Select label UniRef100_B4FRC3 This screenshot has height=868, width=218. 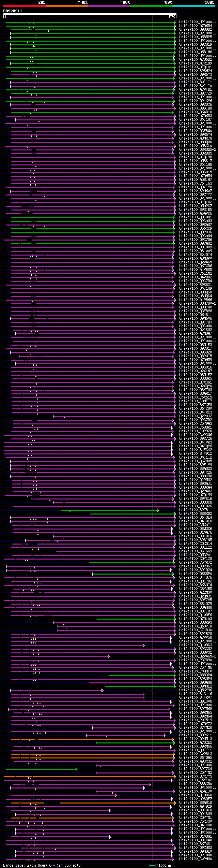point(196,412)
